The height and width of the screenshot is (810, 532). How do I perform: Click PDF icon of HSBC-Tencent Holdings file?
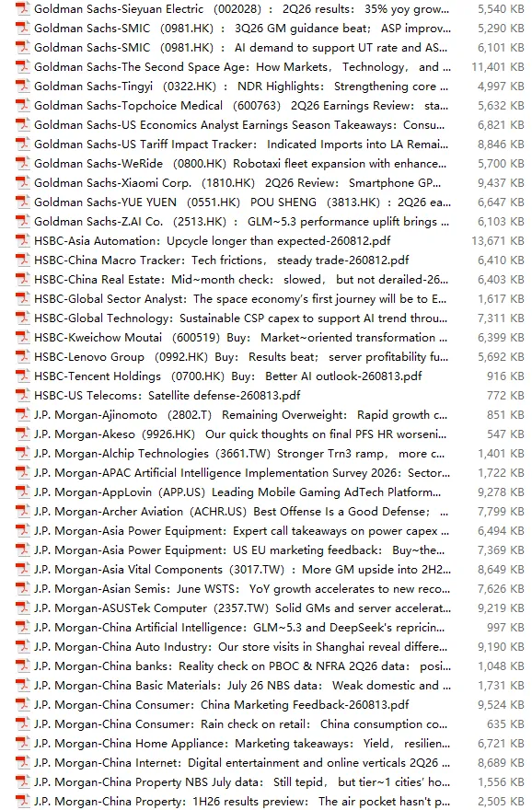click(23, 376)
